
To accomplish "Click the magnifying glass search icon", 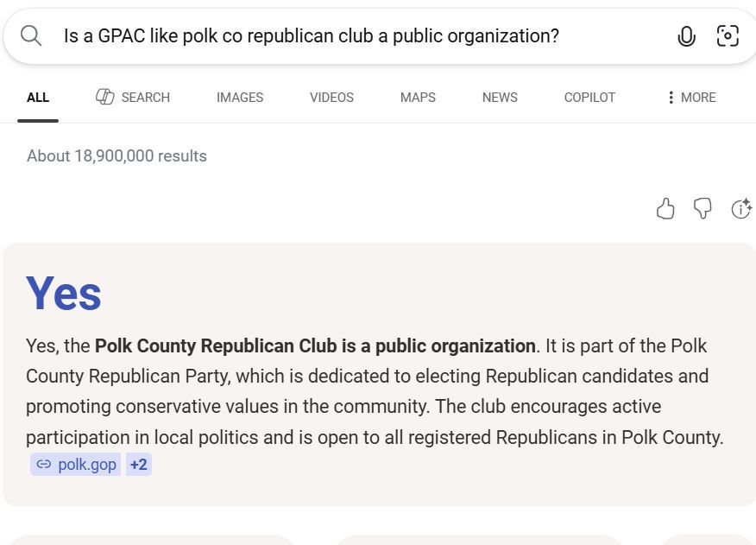I will [31, 35].
